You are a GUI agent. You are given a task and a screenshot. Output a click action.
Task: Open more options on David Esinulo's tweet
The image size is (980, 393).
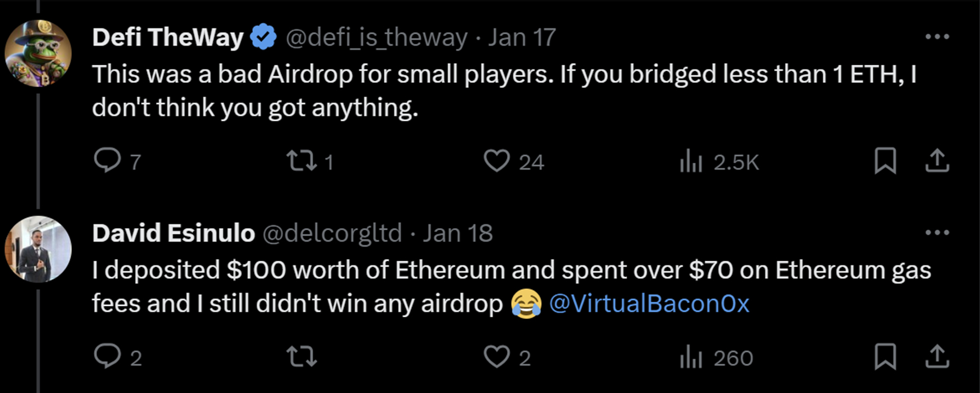click(x=937, y=233)
